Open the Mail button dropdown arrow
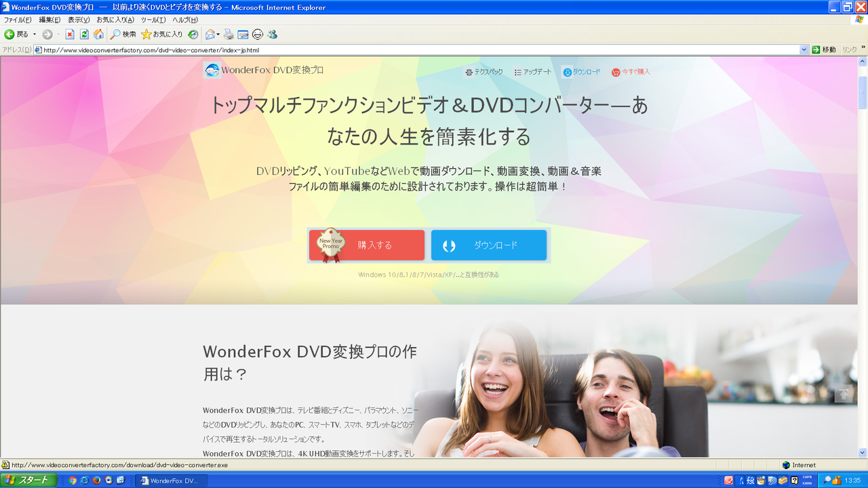The image size is (868, 488). (x=218, y=34)
